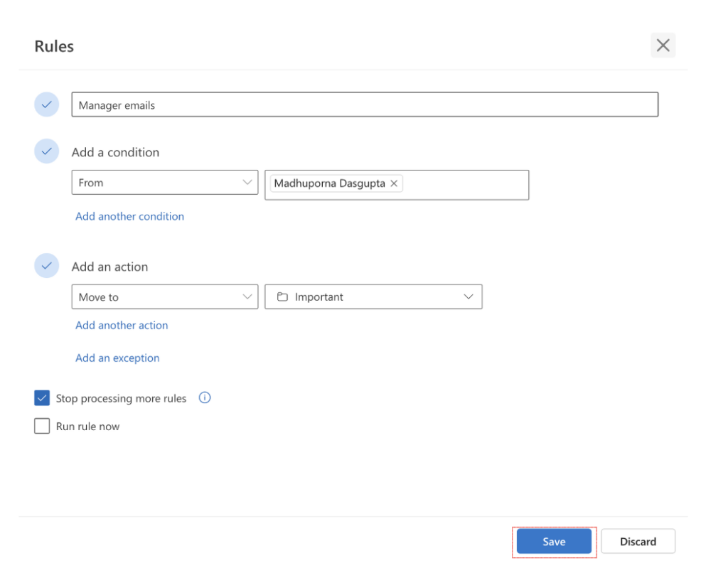The width and height of the screenshot is (728, 578).
Task: Enable Run rule now
Action: point(42,426)
